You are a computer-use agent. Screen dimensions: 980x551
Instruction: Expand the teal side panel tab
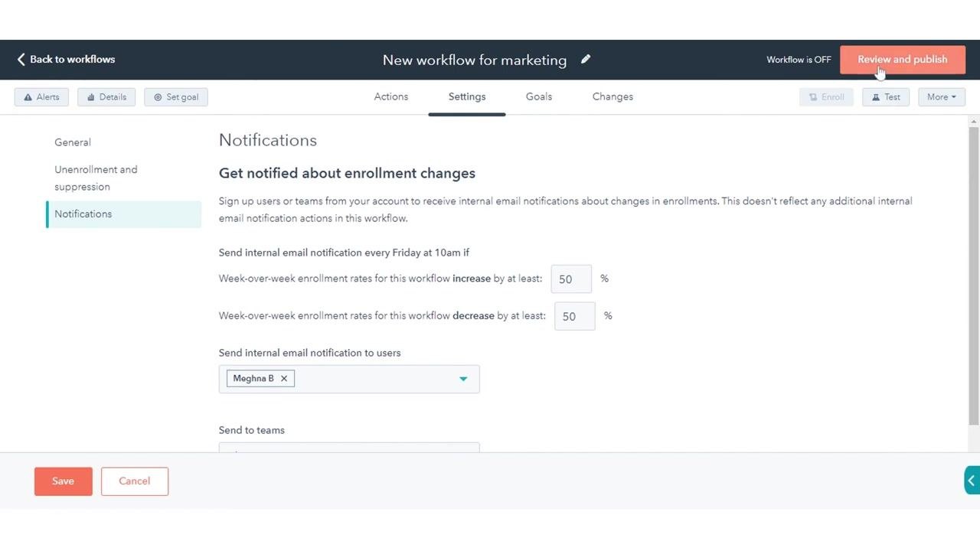click(972, 481)
